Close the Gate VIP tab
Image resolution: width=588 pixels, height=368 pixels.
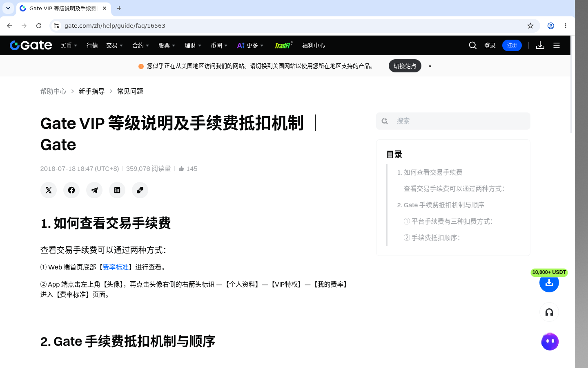105,8
